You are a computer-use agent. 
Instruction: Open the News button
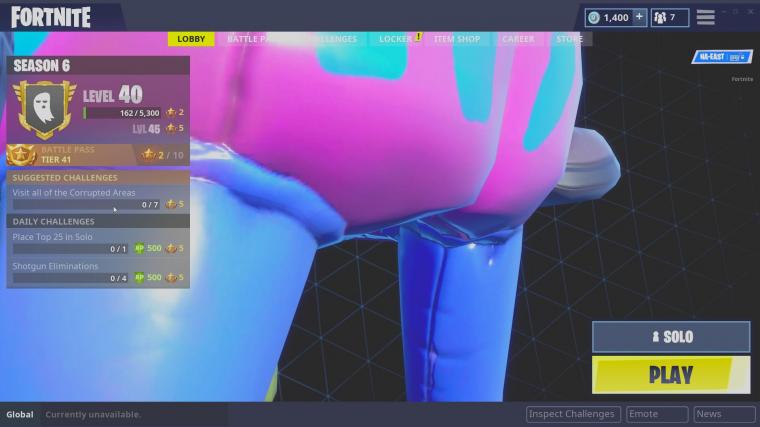(724, 414)
